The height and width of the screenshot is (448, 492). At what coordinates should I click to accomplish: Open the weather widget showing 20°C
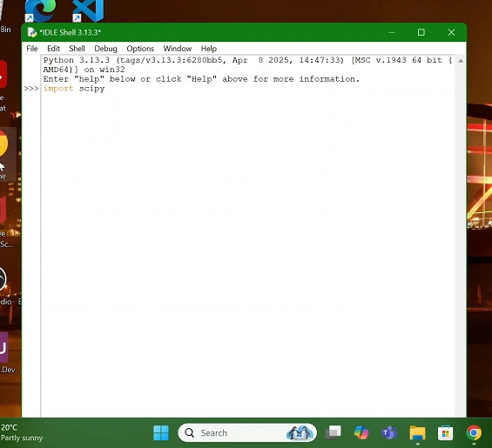coord(22,432)
